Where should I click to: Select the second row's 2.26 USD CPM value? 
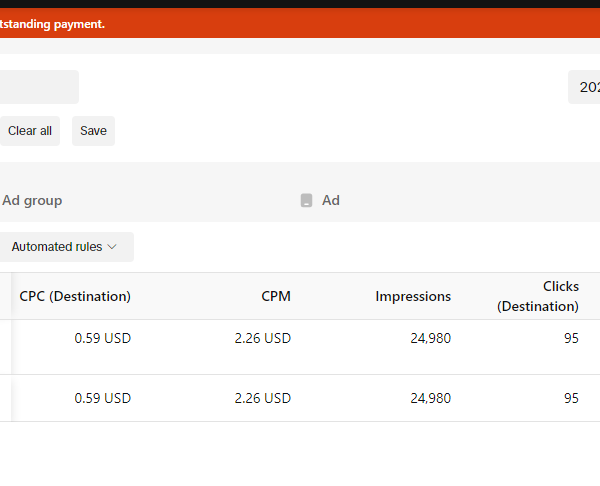[x=262, y=398]
